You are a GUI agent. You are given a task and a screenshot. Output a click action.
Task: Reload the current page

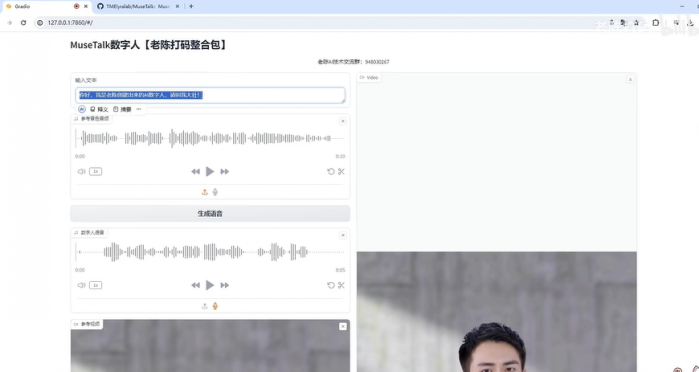tap(23, 23)
